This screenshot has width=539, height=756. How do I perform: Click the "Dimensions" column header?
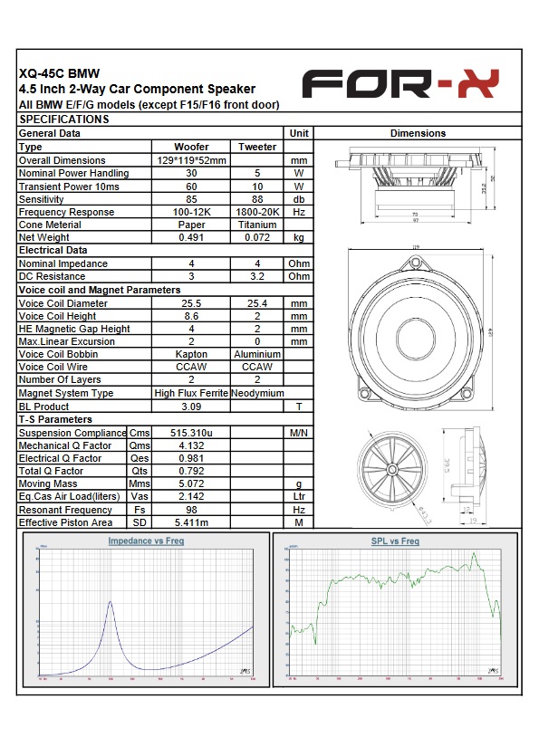[x=418, y=133]
